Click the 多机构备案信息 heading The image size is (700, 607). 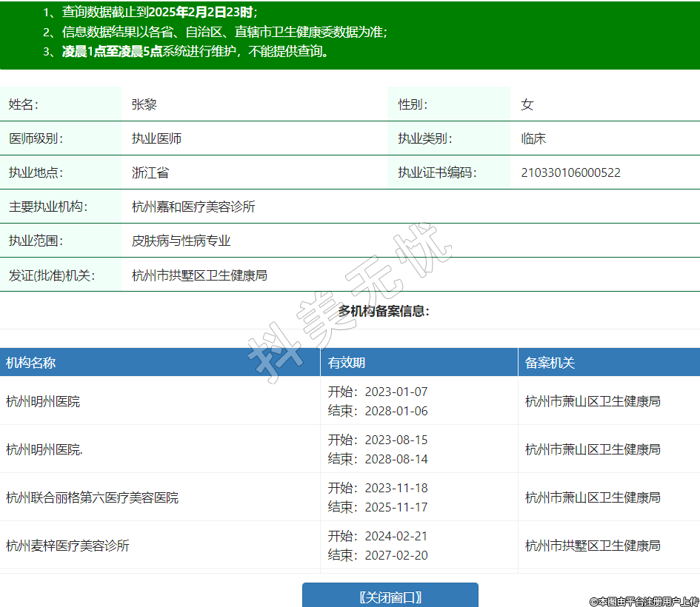pyautogui.click(x=384, y=311)
